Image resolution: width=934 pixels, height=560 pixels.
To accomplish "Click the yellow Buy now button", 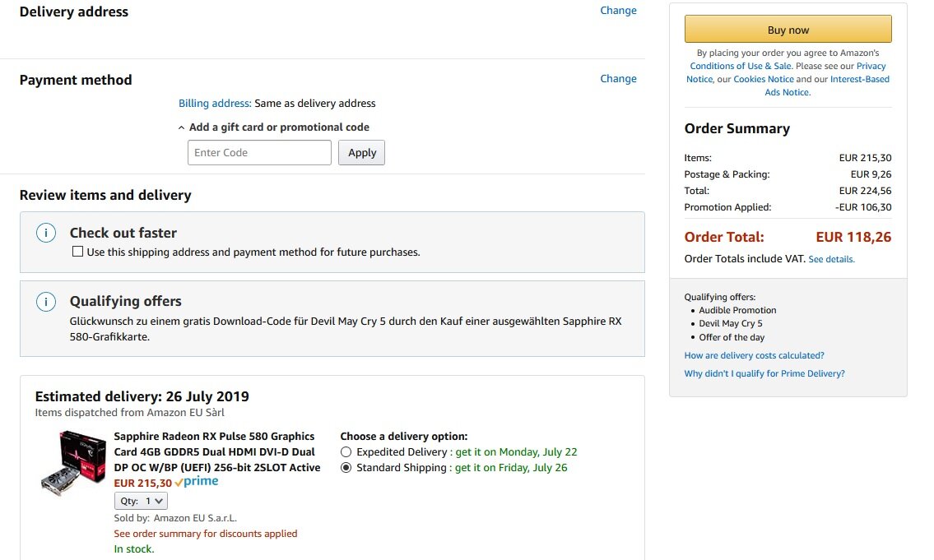I will point(788,30).
